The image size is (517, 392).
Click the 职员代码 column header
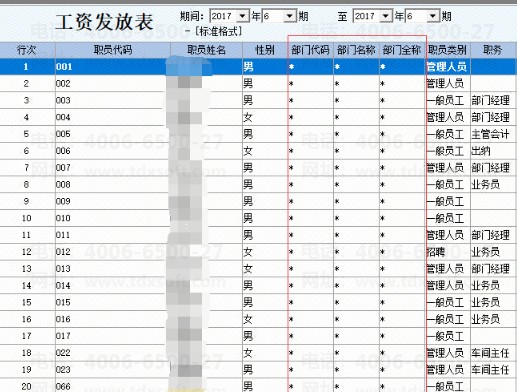pos(113,50)
